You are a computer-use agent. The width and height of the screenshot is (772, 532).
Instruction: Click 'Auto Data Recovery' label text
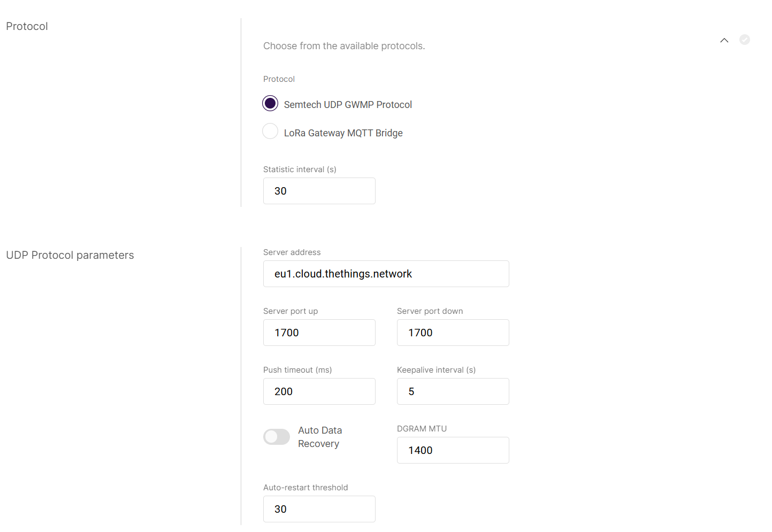pos(320,437)
